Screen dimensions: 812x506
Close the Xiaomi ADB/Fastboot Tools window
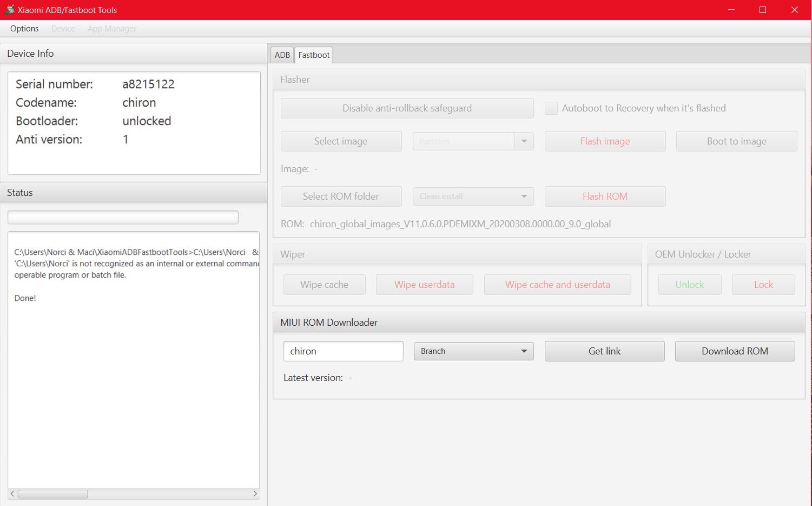tap(795, 10)
